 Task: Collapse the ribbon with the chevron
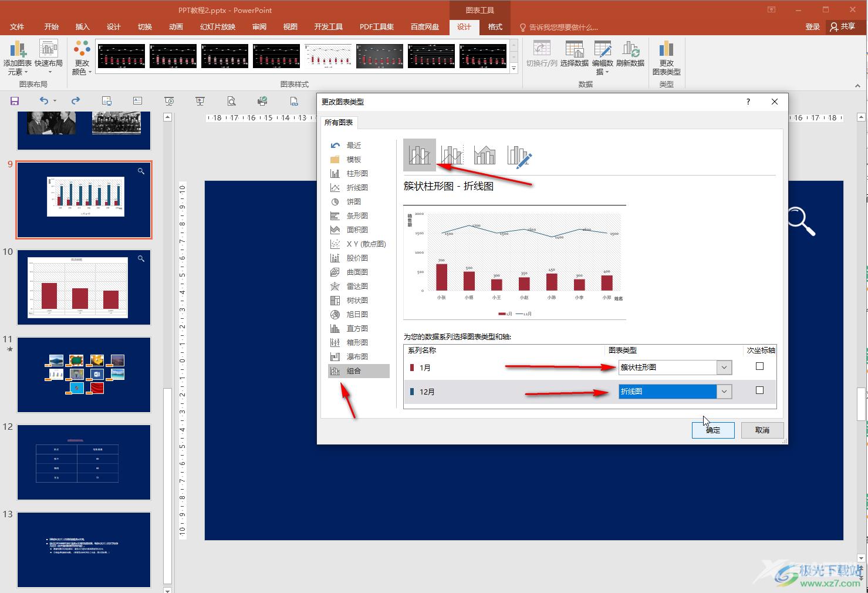(x=857, y=86)
